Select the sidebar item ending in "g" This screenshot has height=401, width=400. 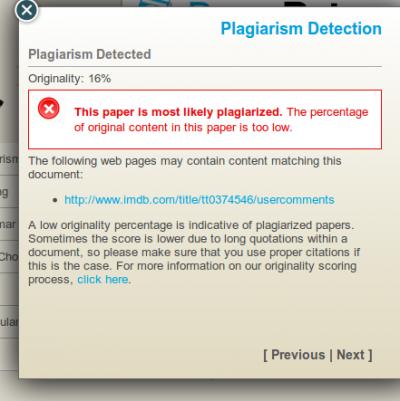pyautogui.click(x=4, y=192)
